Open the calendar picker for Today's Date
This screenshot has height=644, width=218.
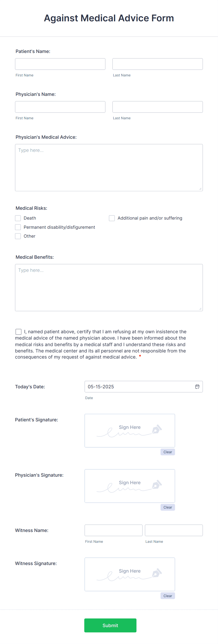pos(197,386)
